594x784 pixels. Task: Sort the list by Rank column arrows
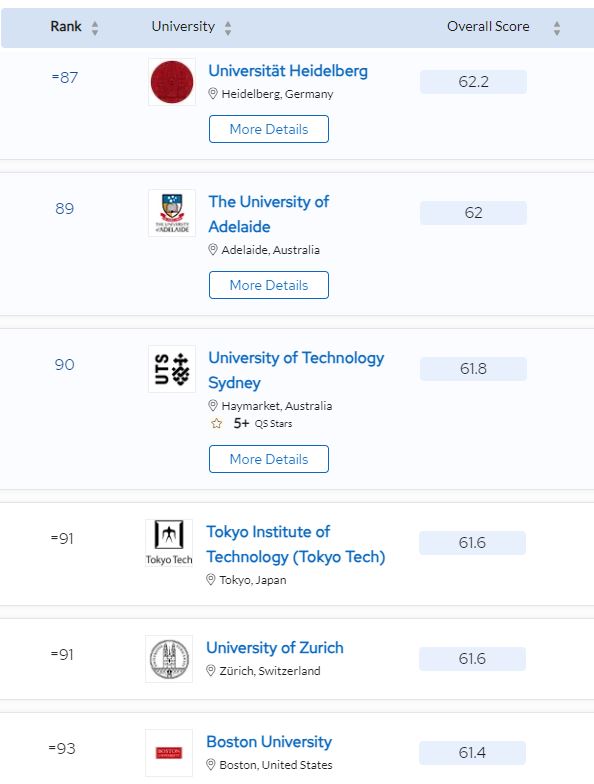94,28
